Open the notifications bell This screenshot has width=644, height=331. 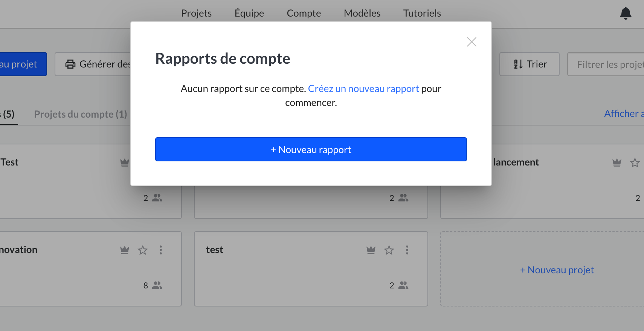pyautogui.click(x=626, y=13)
